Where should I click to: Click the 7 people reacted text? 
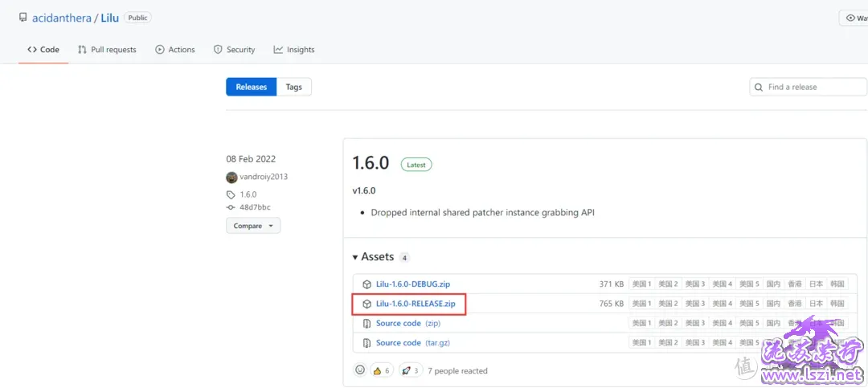[x=458, y=371]
